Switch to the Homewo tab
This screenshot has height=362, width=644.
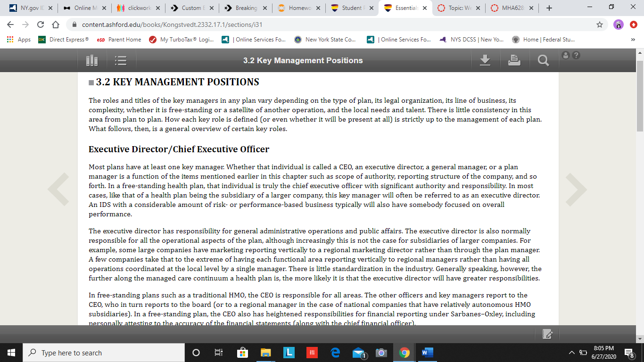coord(298,8)
